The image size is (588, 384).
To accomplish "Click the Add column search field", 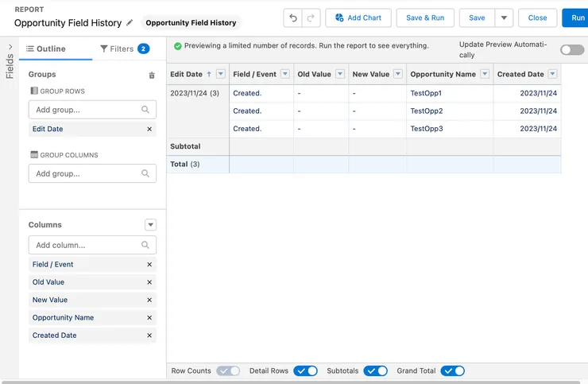I will point(92,245).
